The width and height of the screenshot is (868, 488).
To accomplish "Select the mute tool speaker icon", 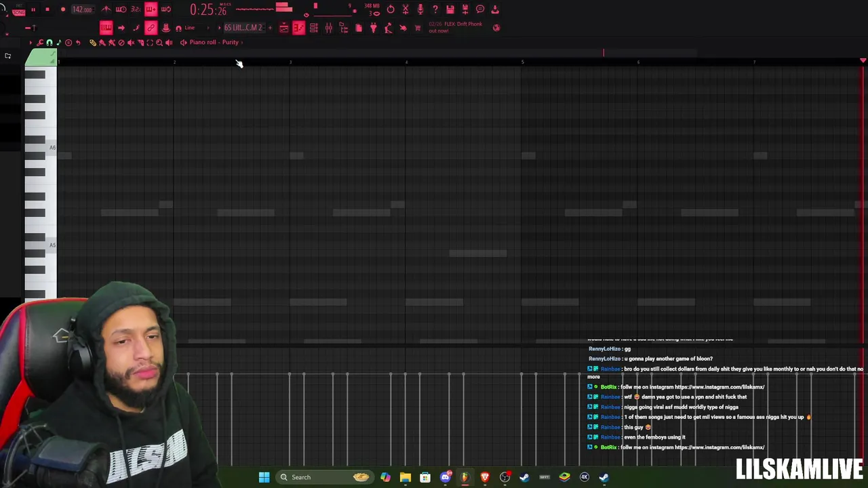I will click(x=131, y=42).
